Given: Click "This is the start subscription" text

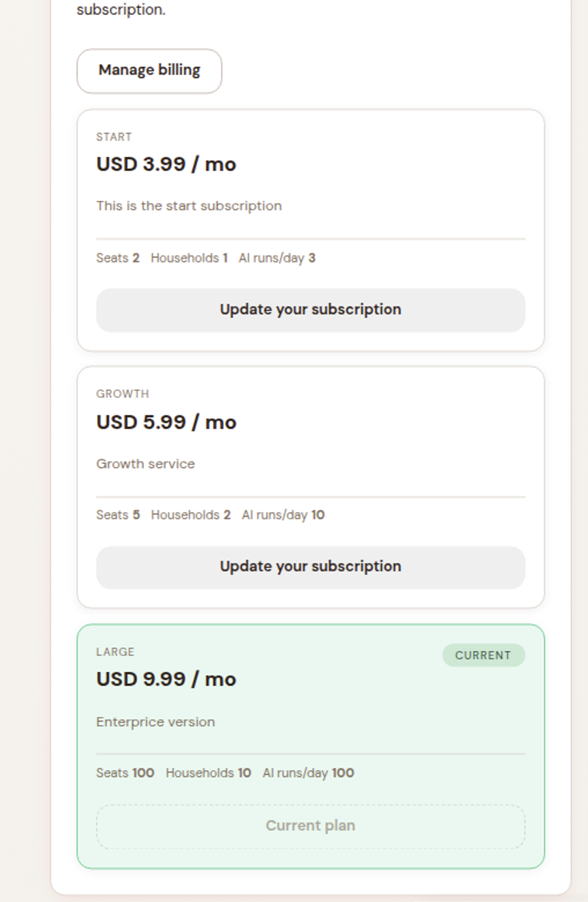Looking at the screenshot, I should pos(189,206).
